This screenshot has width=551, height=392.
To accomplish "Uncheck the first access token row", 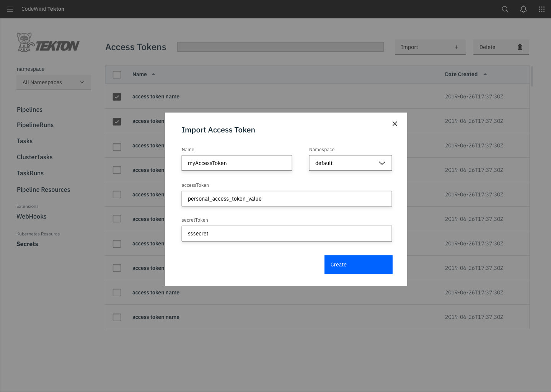I will [117, 96].
